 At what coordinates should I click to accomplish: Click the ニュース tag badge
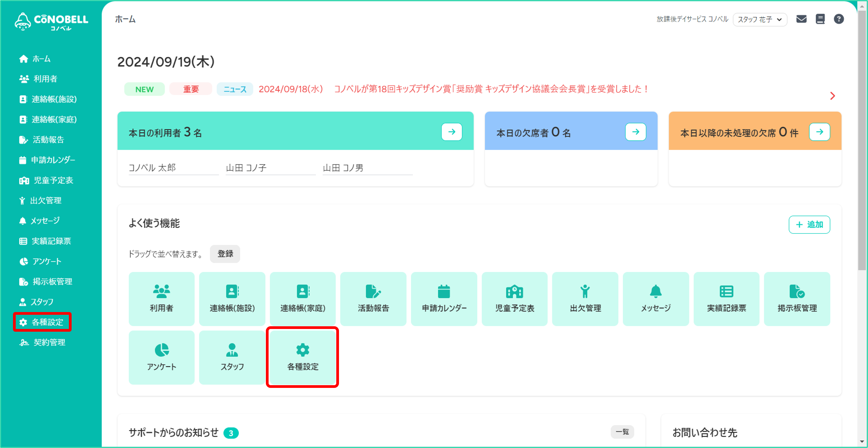coord(235,89)
